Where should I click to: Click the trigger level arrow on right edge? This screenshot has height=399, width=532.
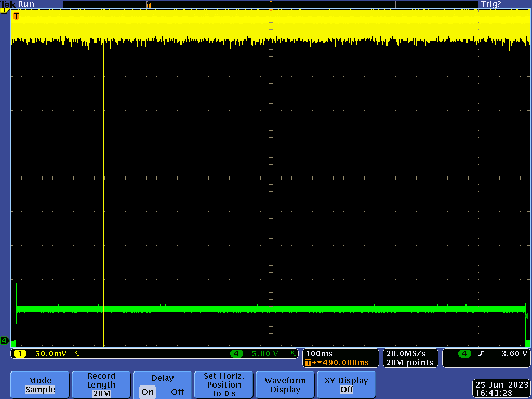coord(527,316)
